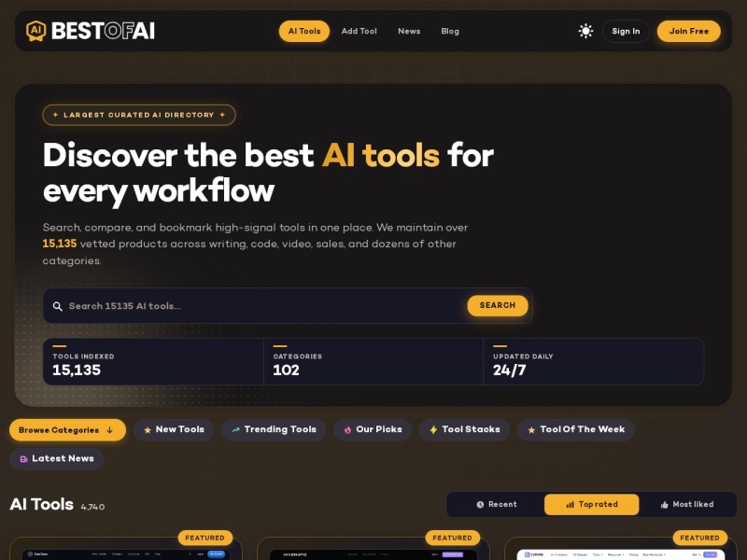Open the New Tools filter chip

(x=174, y=429)
